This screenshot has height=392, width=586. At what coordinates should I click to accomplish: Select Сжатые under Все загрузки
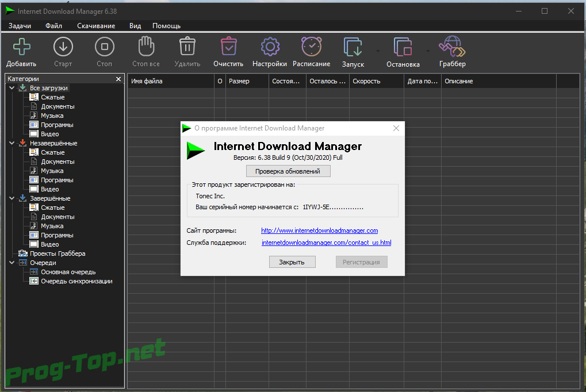[53, 97]
